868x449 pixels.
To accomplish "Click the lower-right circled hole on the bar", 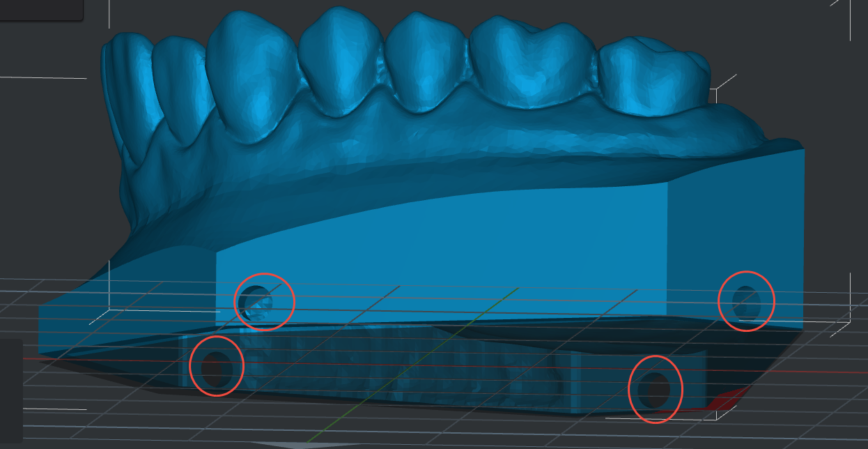I will (655, 389).
